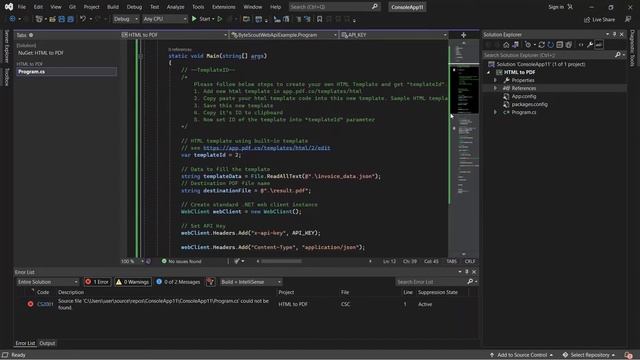Open the Extensions menu
This screenshot has height=360, width=640.
223,7
